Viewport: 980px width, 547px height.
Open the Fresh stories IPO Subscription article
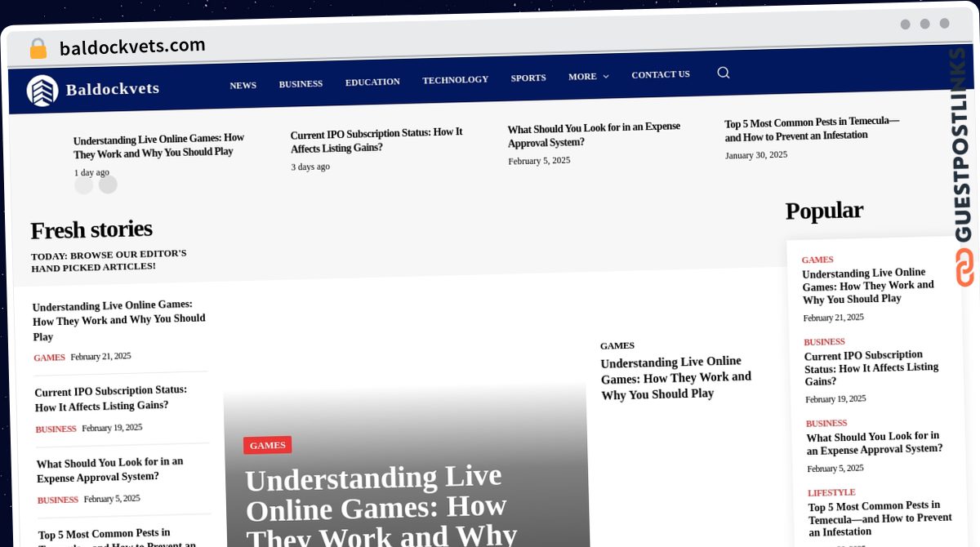click(x=111, y=398)
